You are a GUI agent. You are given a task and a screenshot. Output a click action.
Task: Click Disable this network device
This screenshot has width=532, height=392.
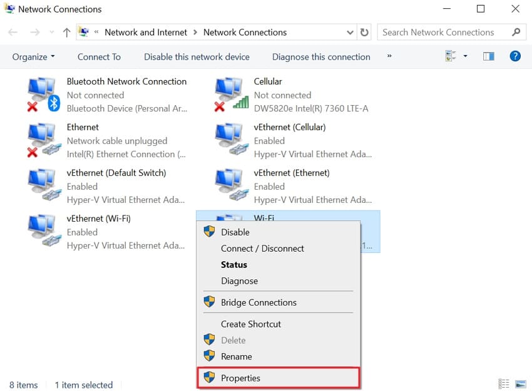(197, 57)
